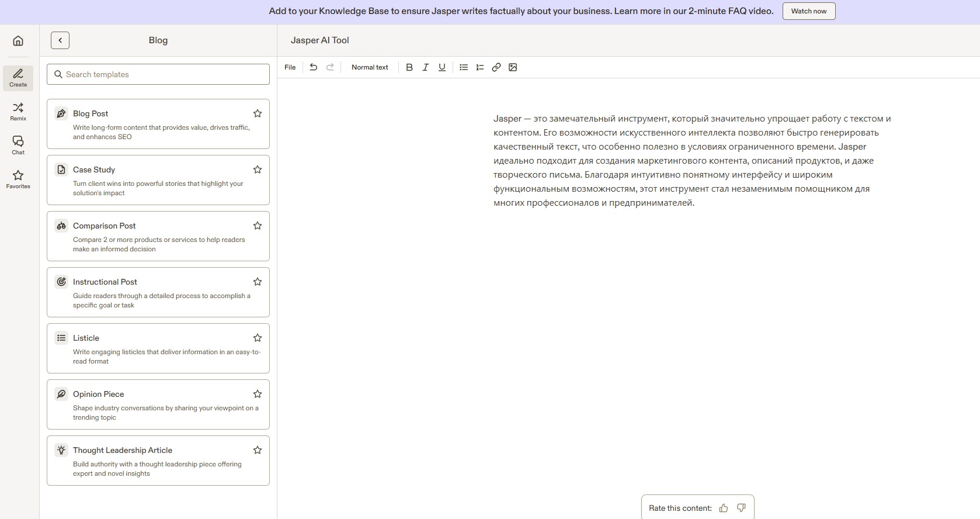Open the Create section in the sidebar
Screen dimensions: 980x519
pyautogui.click(x=18, y=78)
